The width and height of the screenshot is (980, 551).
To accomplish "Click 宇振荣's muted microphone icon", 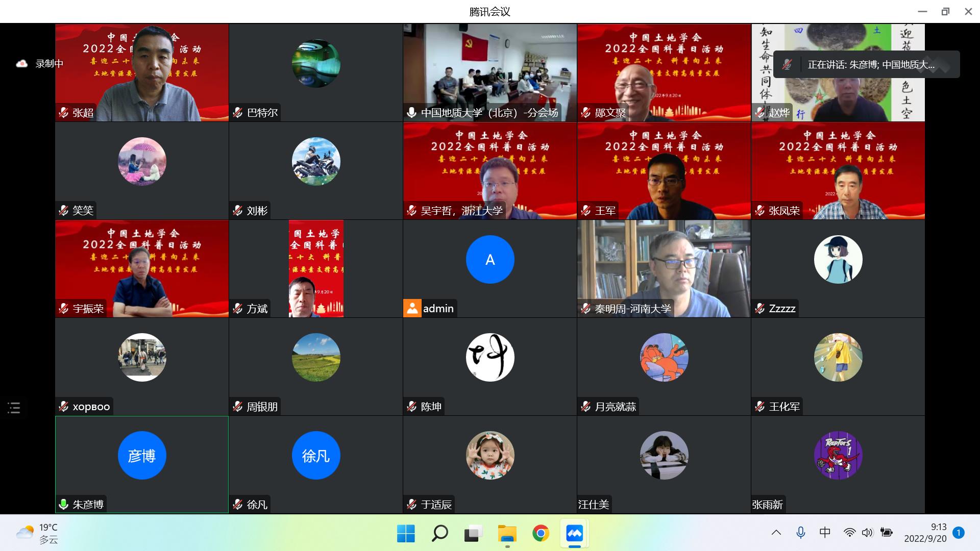I will (x=64, y=309).
